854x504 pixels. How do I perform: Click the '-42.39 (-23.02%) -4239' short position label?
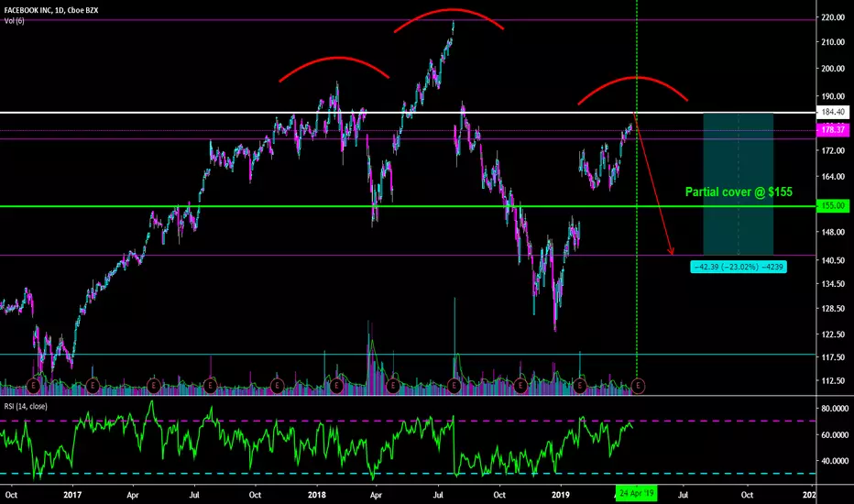(x=739, y=267)
